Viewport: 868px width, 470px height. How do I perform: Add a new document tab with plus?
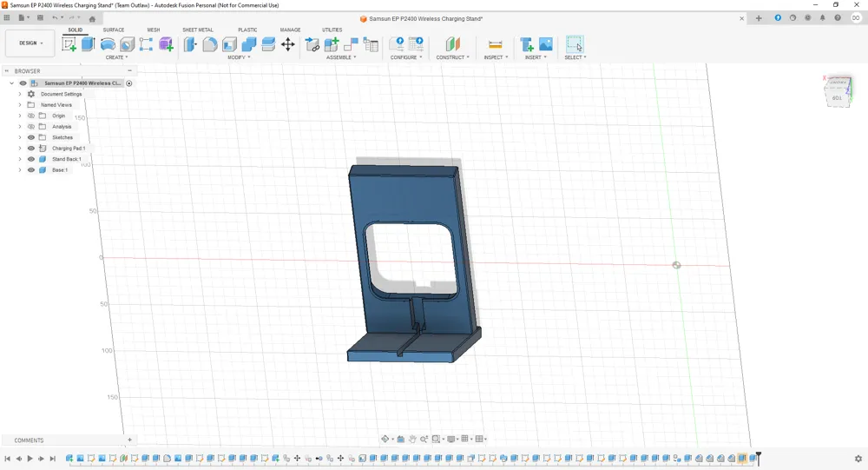(759, 18)
